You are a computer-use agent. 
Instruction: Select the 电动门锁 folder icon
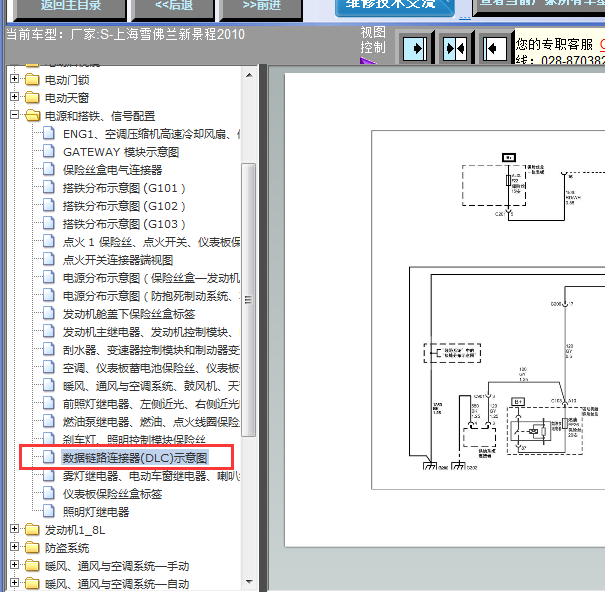coord(32,79)
